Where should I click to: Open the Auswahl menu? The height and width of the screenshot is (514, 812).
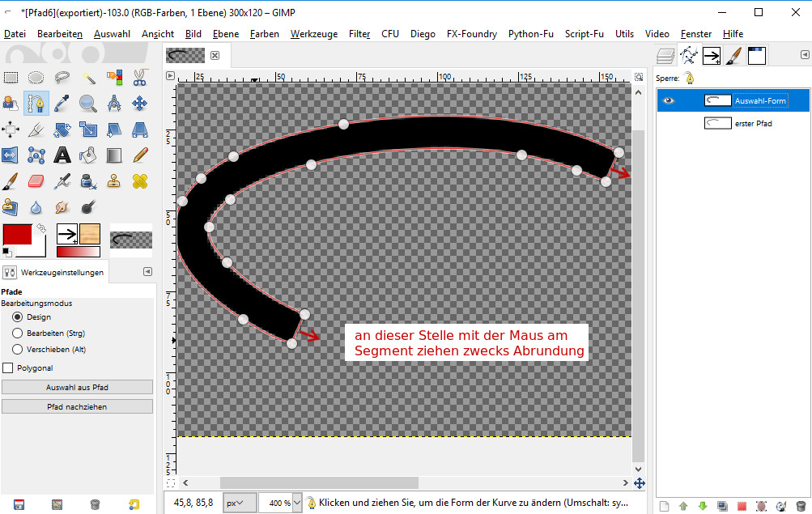pyautogui.click(x=112, y=34)
